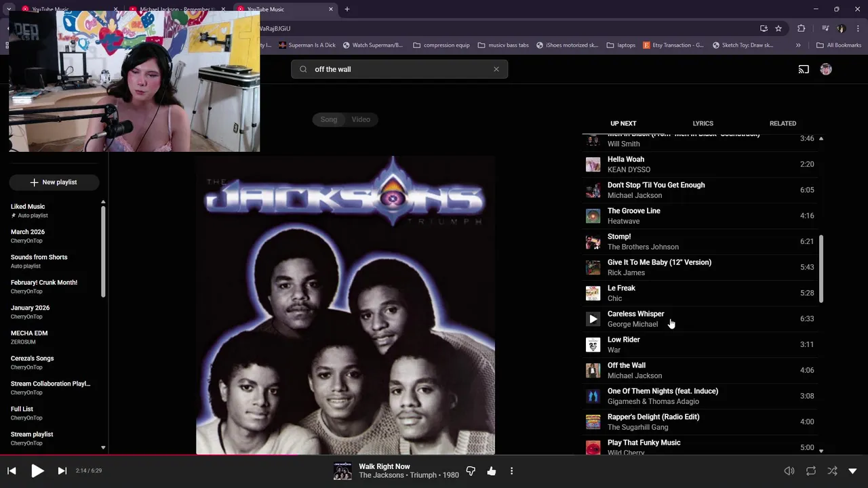This screenshot has width=868, height=488.
Task: Play the current song
Action: pyautogui.click(x=37, y=470)
